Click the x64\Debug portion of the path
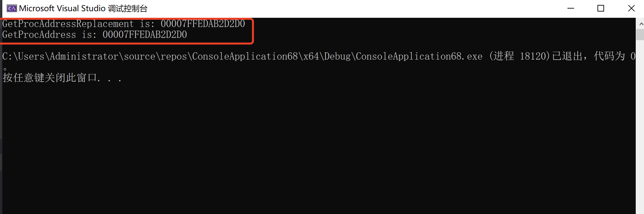 327,56
